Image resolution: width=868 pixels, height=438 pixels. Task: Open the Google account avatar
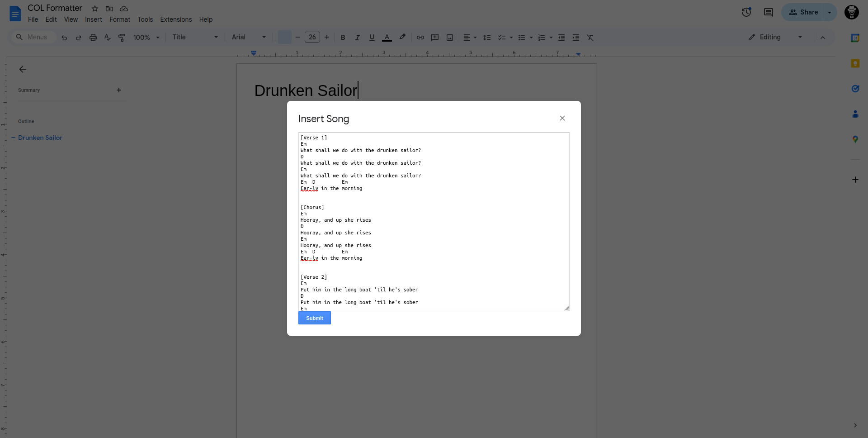click(x=852, y=12)
